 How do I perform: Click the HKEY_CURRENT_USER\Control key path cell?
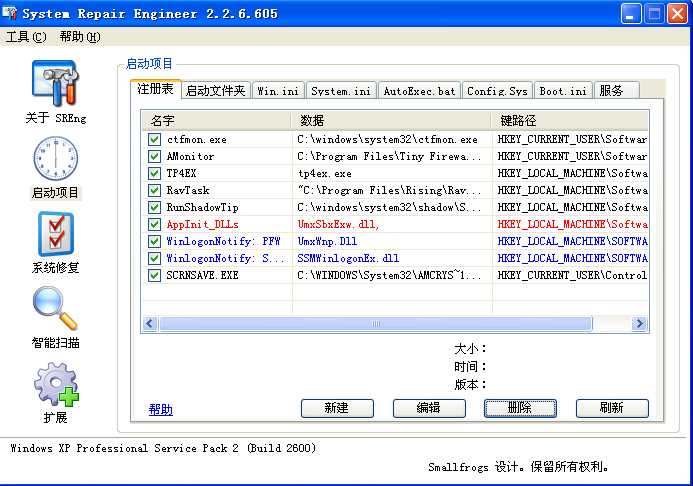coord(572,275)
